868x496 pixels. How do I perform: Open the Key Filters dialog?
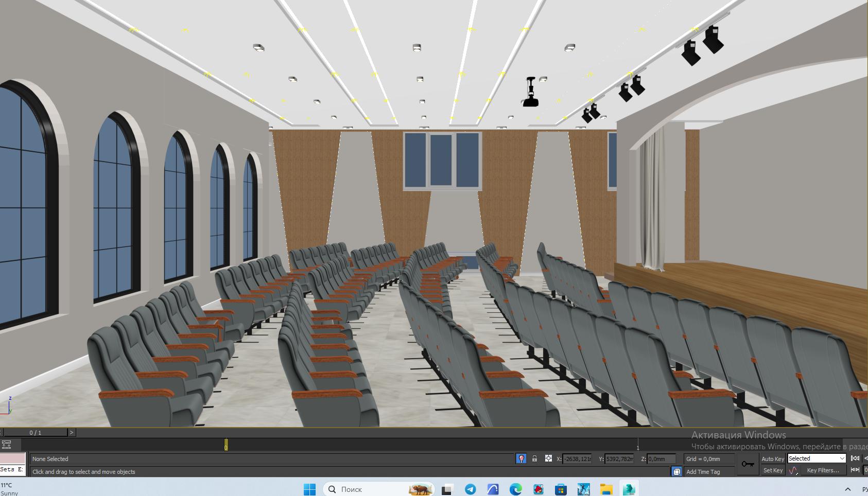[823, 470]
